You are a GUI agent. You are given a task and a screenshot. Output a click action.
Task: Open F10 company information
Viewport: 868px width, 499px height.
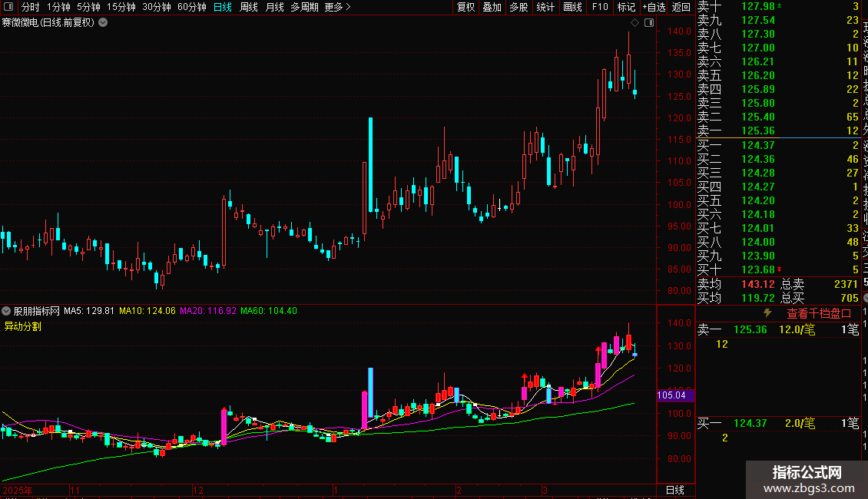(599, 7)
